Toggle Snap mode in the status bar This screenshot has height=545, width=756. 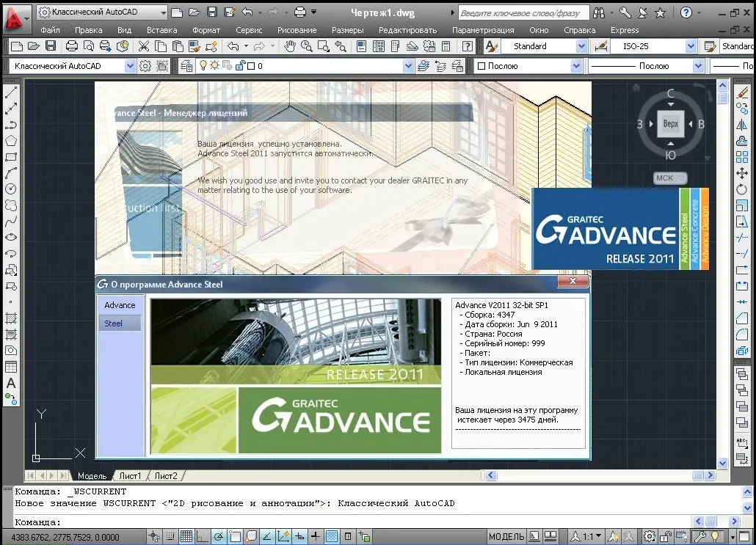[x=170, y=536]
